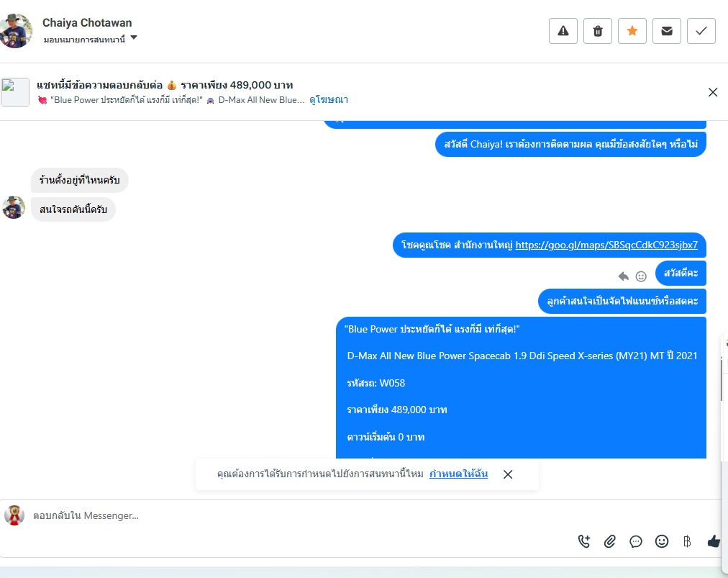Open the มอบหมายการสนทนานี้ assignment menu
The image size is (728, 578).
(84, 40)
